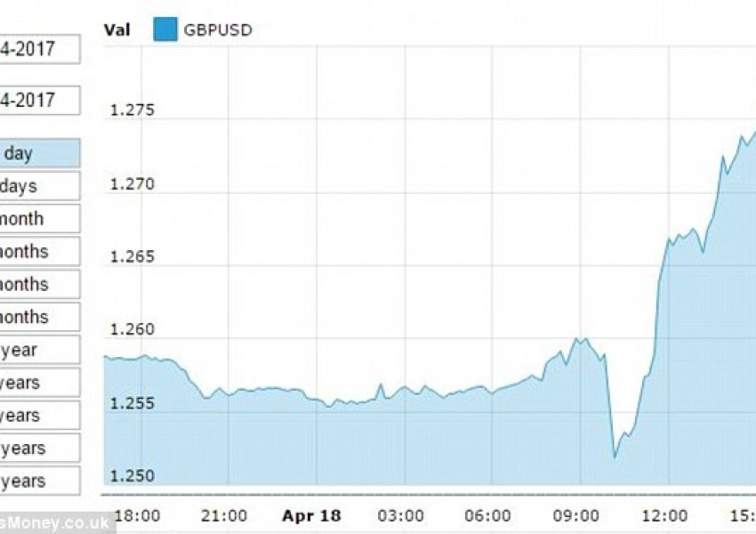This screenshot has width=756, height=534.
Task: Select the single 'year' time range
Action: pos(39,350)
